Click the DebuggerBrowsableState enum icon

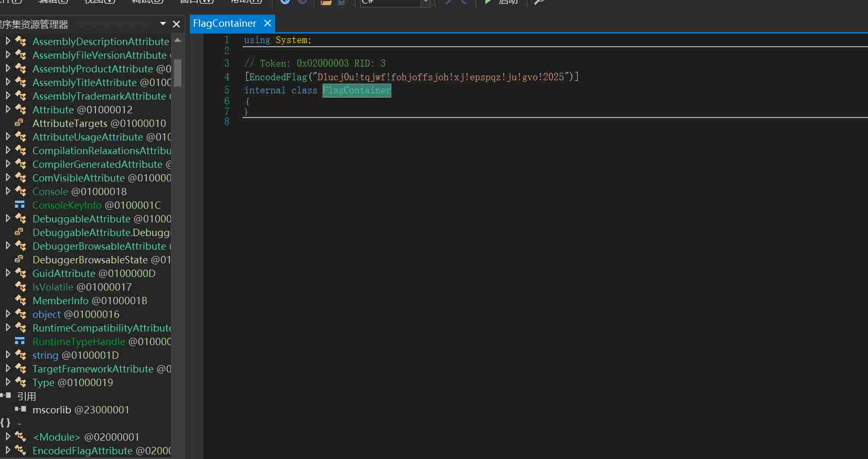[19, 259]
